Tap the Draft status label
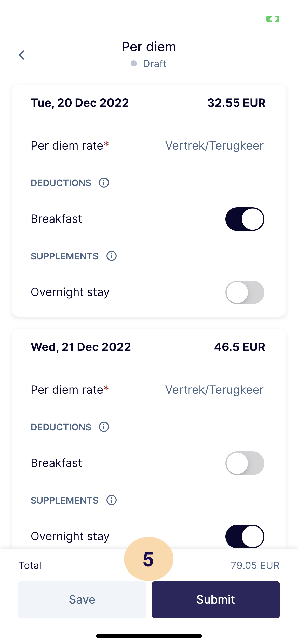 click(x=154, y=64)
